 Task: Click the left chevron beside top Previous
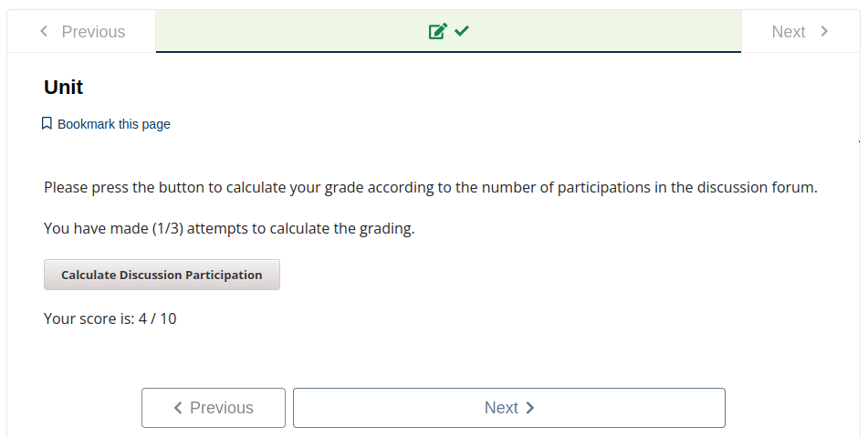[44, 32]
